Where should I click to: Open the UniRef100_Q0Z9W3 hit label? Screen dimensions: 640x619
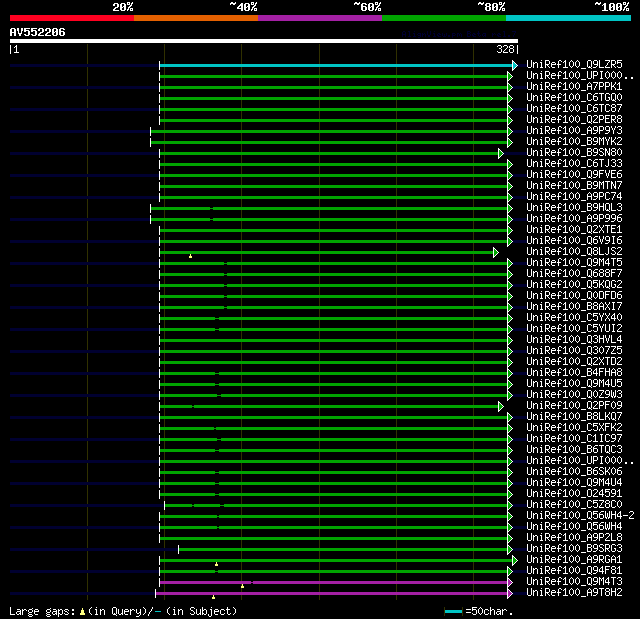(x=574, y=395)
